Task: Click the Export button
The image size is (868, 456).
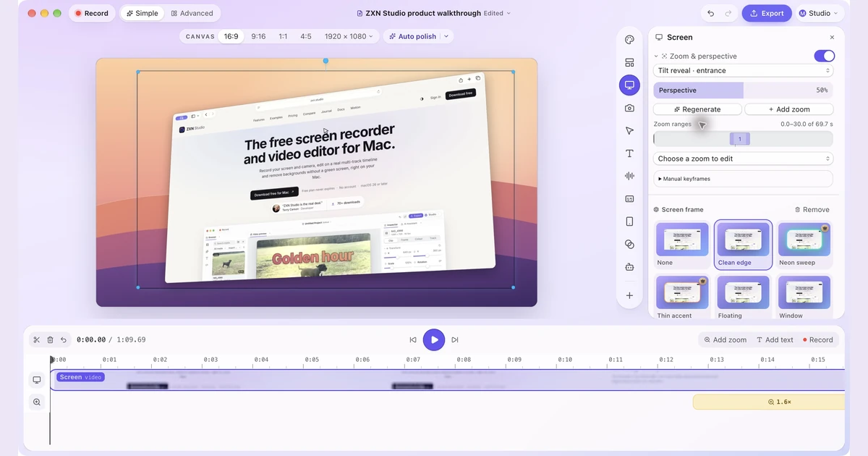Action: [x=767, y=13]
